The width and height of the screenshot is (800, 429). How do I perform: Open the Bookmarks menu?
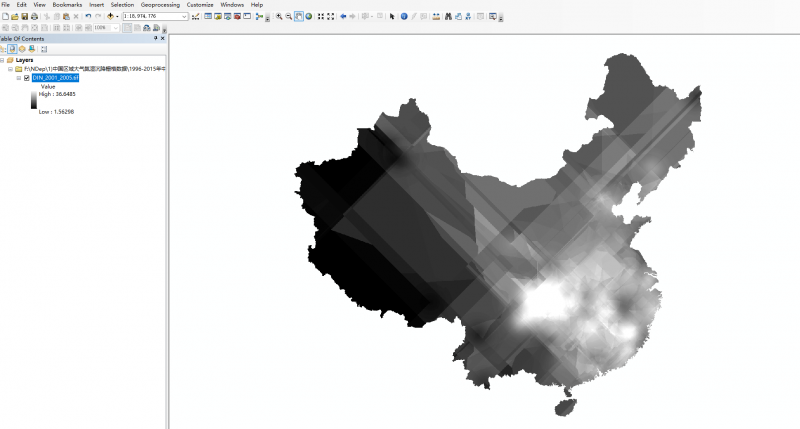(x=67, y=5)
